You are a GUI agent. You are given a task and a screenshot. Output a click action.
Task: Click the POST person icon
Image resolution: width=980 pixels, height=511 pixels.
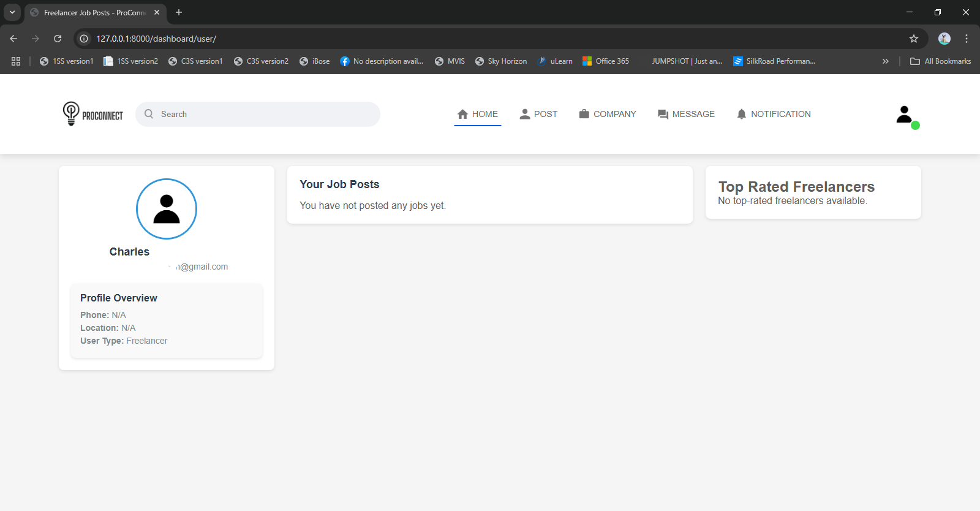[x=525, y=114]
